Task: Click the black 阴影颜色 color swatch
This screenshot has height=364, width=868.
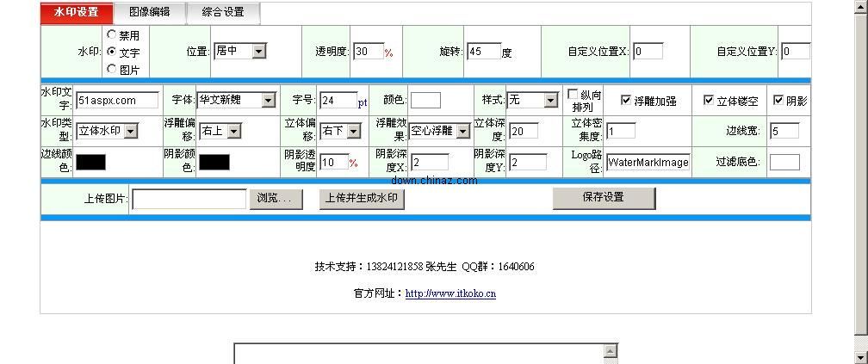Action: [x=214, y=162]
